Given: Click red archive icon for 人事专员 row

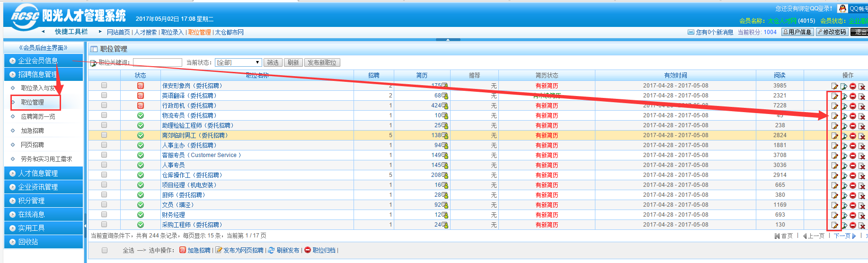Looking at the screenshot, I should [853, 166].
